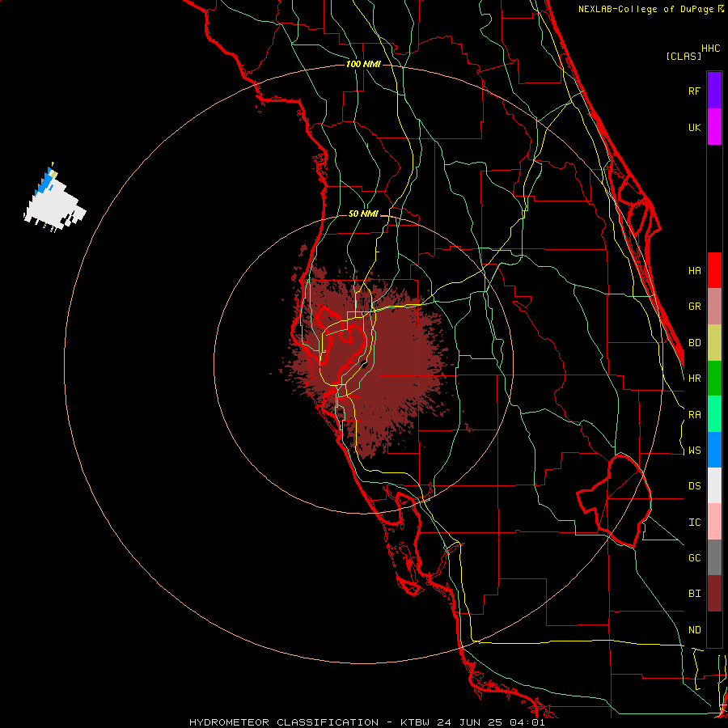728x728 pixels.
Task: Click the HYDROMETEOR CLASSIFICATION title text
Action: point(284,722)
